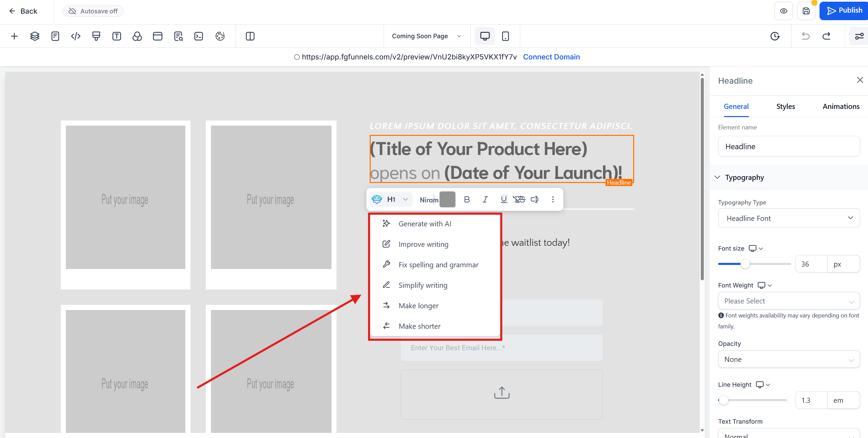Click the Element name input field
Viewport: 868px width, 438px height.
coord(788,146)
